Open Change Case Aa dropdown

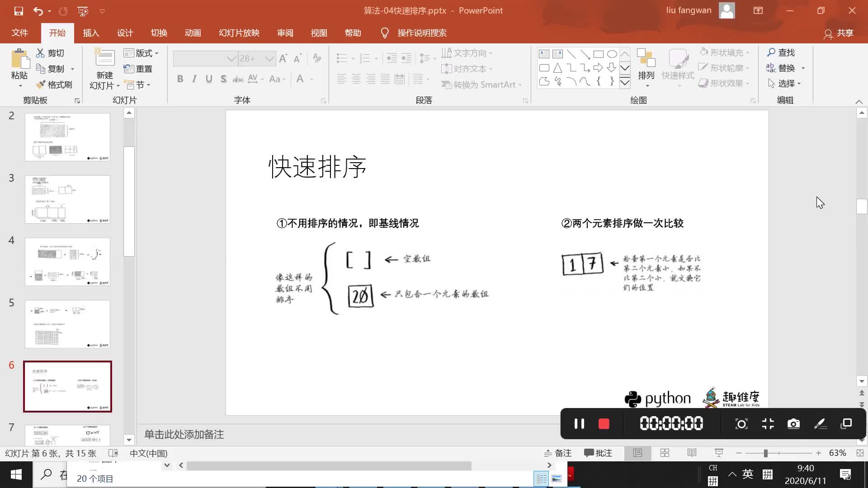point(277,79)
